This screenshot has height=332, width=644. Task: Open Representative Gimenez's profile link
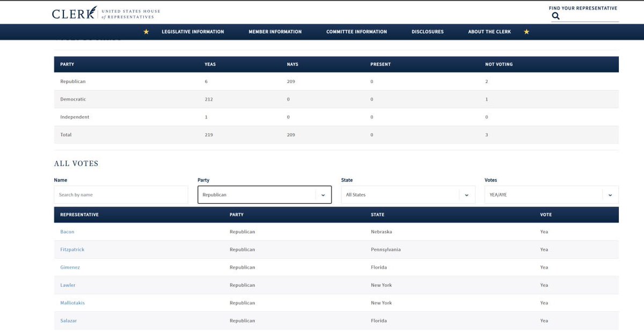point(70,267)
